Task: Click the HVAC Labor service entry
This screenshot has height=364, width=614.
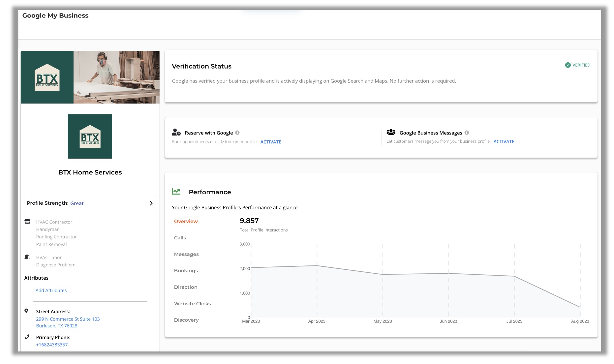Action: click(49, 258)
